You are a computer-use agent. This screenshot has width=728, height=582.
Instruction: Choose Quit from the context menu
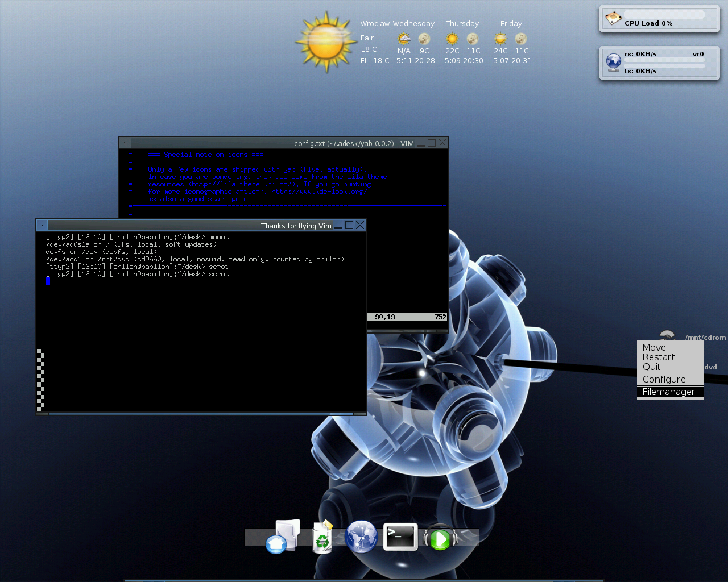[651, 367]
